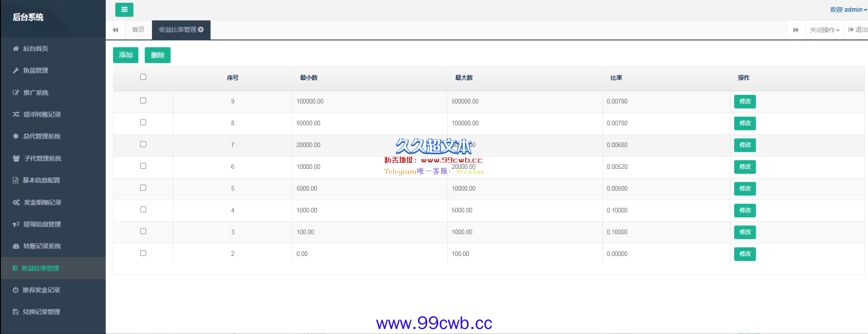This screenshot has width=868, height=334.
Task: Click 修改 for row 7
Action: click(745, 145)
